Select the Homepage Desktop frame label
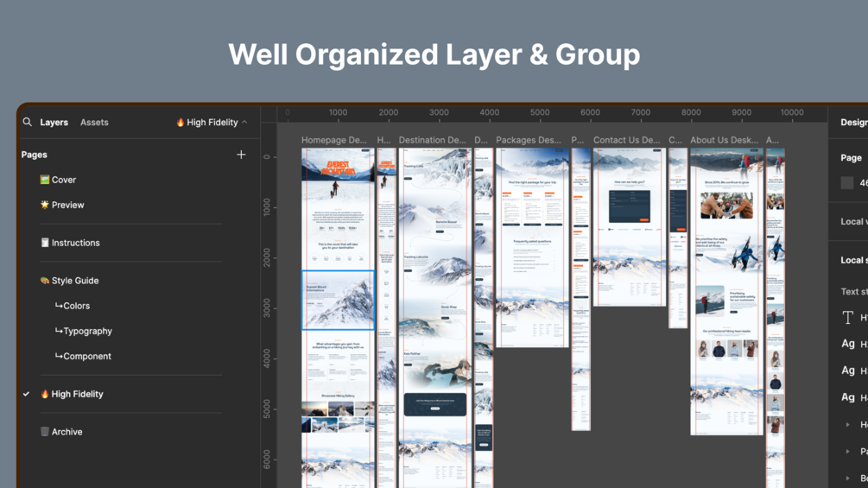This screenshot has width=868, height=488. point(333,140)
